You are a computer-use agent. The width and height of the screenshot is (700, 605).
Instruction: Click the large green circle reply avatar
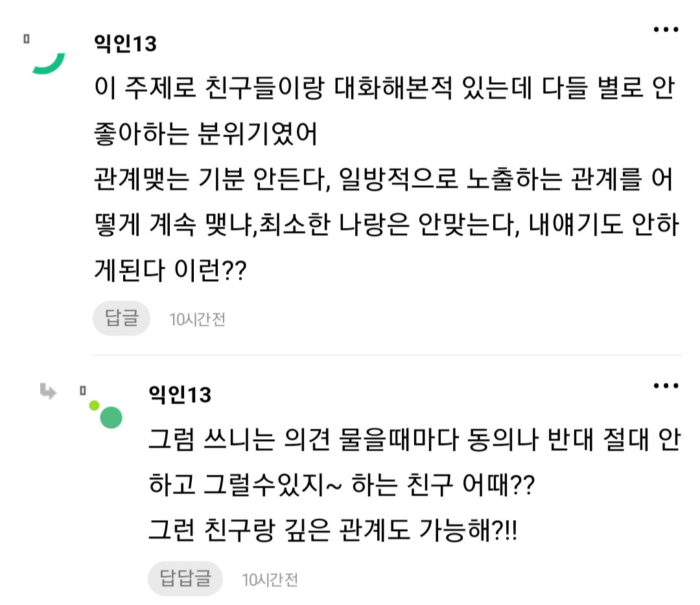[111, 418]
